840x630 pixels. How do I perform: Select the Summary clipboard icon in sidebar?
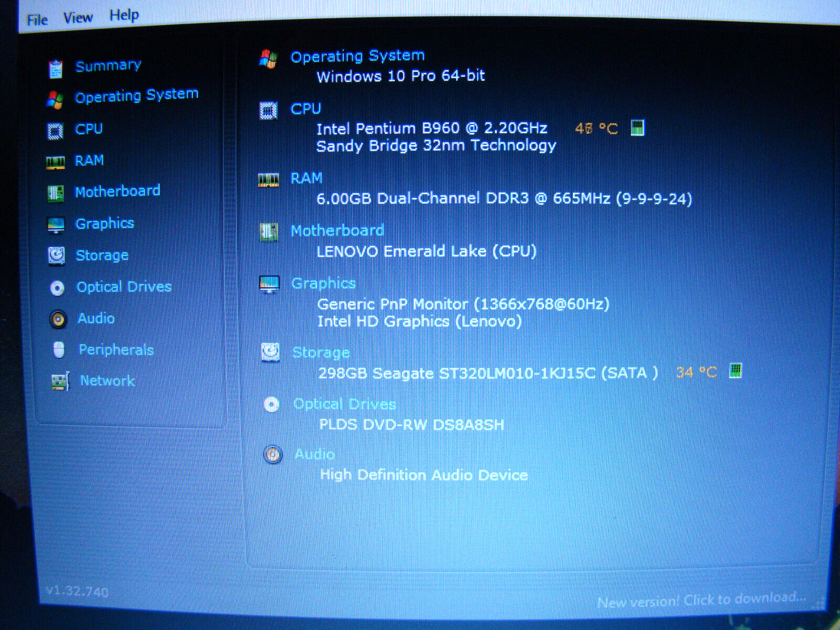[x=56, y=68]
